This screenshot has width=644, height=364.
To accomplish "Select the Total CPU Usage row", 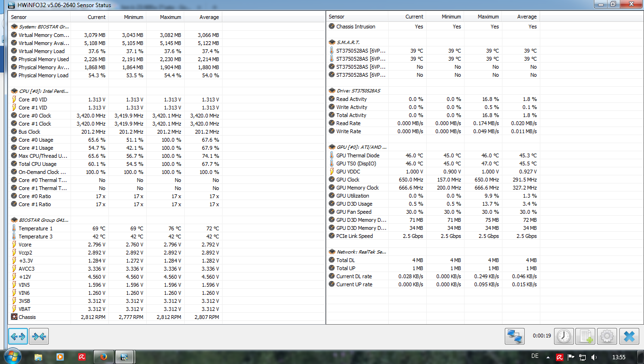I will pos(115,164).
